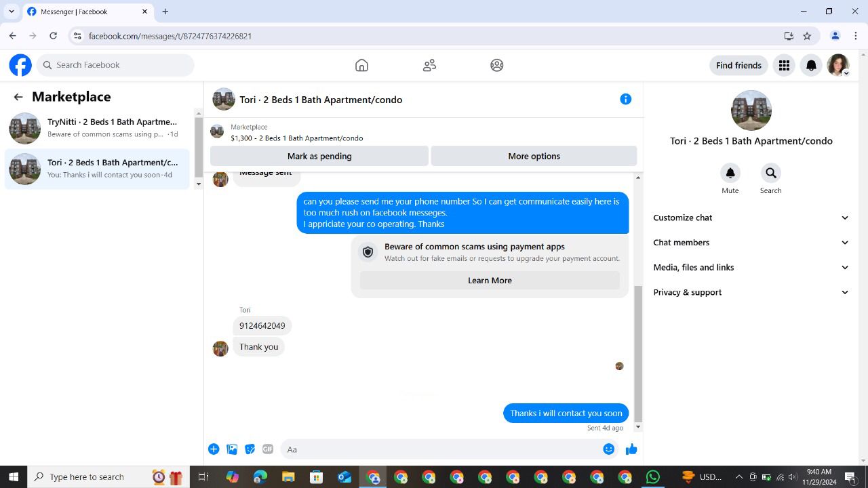This screenshot has height=488, width=868.
Task: Expand Chat members section
Action: coord(751,243)
